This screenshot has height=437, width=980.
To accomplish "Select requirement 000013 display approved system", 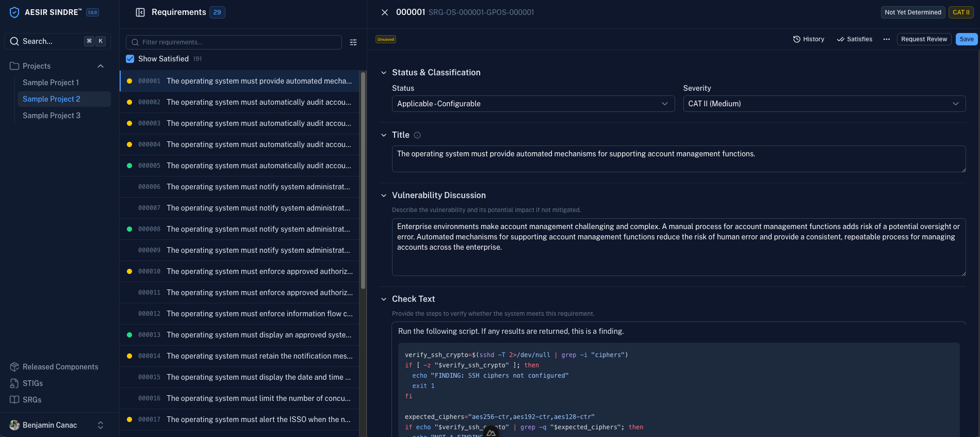I will click(x=239, y=335).
